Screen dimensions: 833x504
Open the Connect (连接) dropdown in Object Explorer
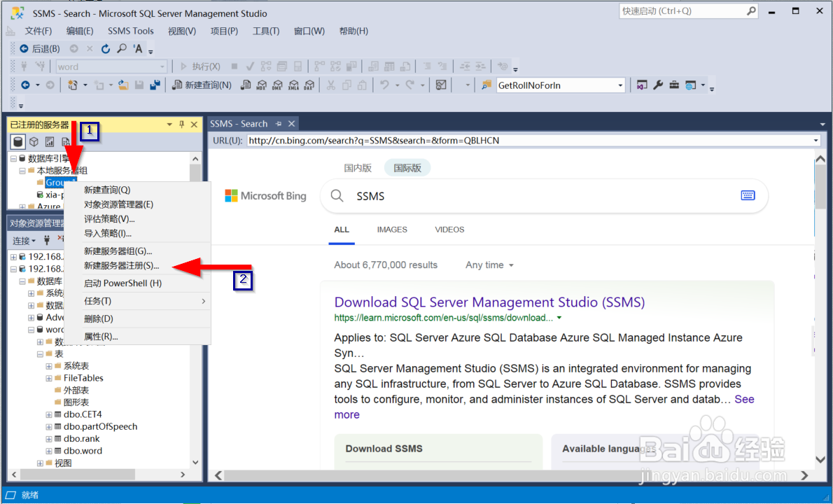pyautogui.click(x=24, y=241)
